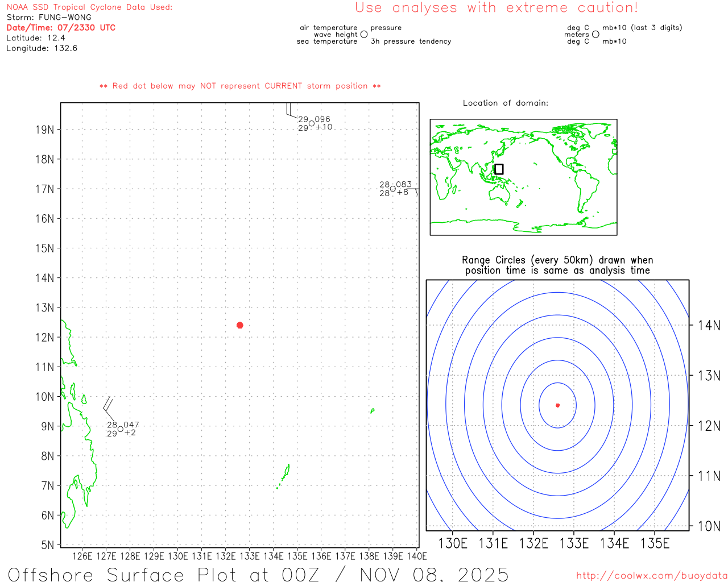Click the legend circle beside wave height
728x582 pixels.
(364, 34)
